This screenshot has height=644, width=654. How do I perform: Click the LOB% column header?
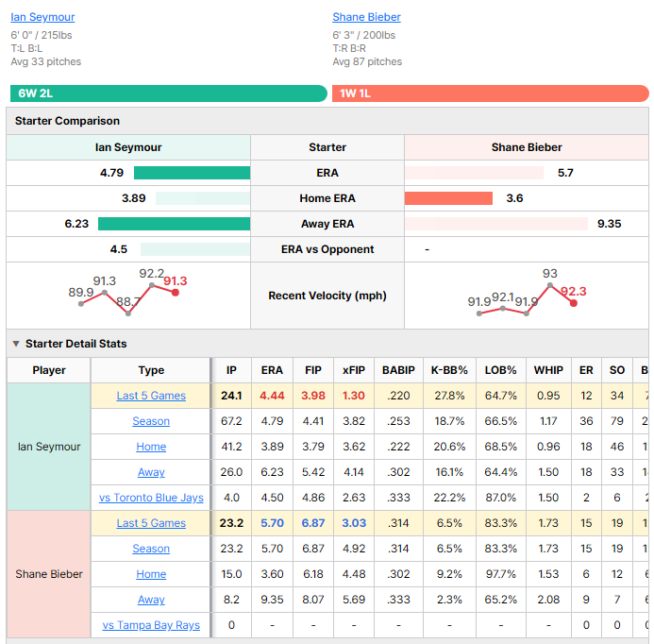tap(500, 370)
